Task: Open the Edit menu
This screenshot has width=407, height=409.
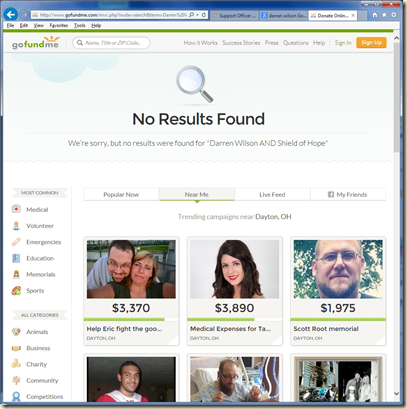Action: (x=24, y=25)
